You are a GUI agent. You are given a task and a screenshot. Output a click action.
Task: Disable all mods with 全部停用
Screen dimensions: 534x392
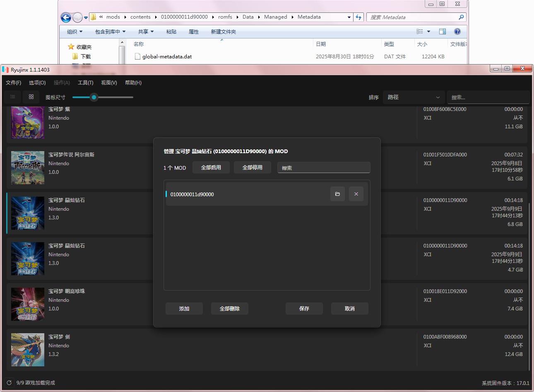[x=252, y=168]
